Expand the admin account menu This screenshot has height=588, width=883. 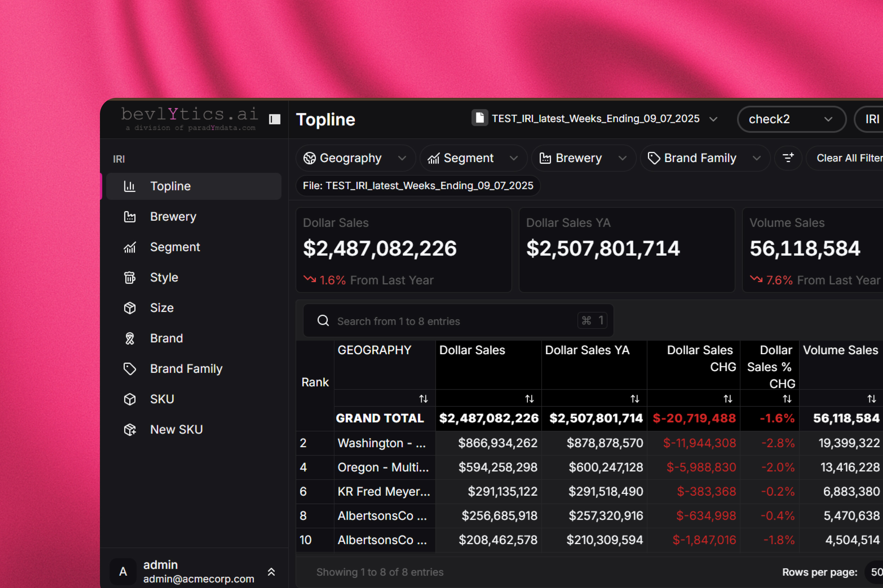pos(271,572)
